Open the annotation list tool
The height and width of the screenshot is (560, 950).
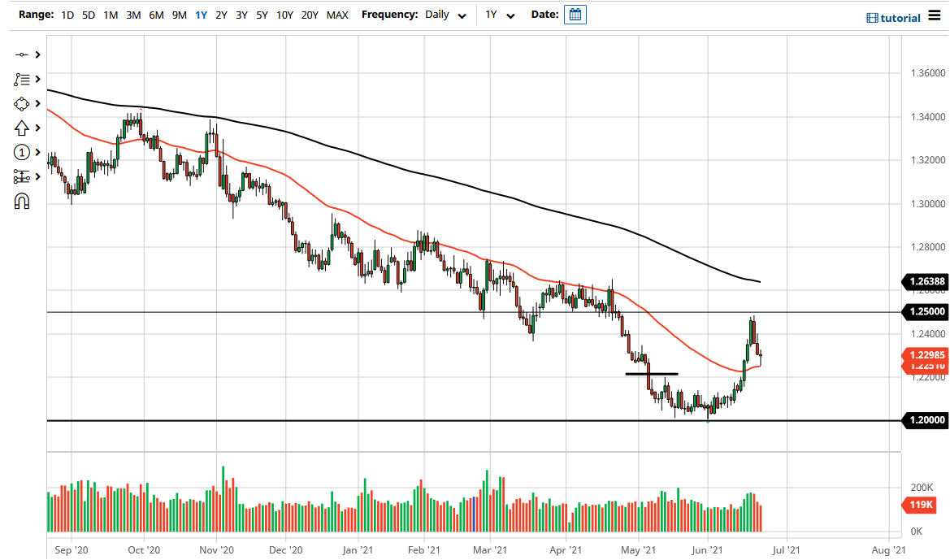click(22, 79)
